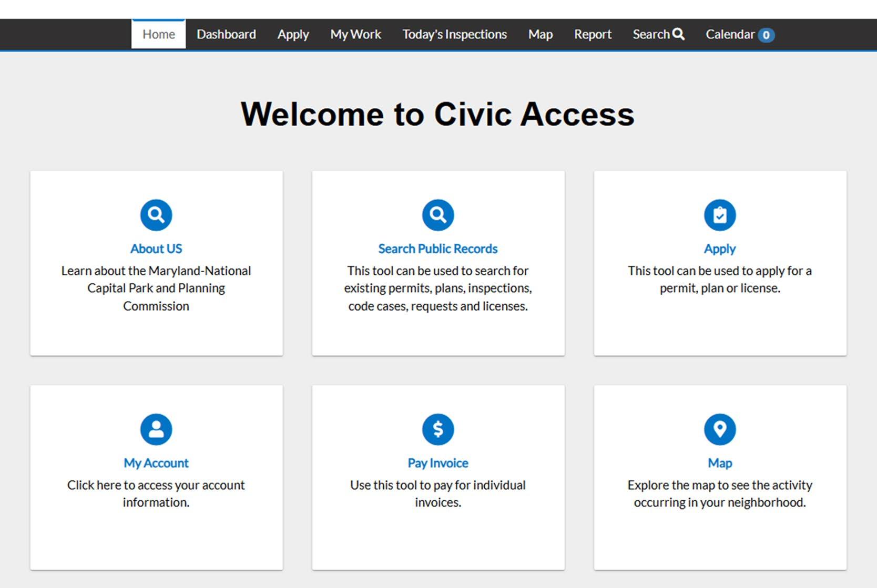Open Report in the navigation bar
Image resolution: width=877 pixels, height=588 pixels.
593,34
